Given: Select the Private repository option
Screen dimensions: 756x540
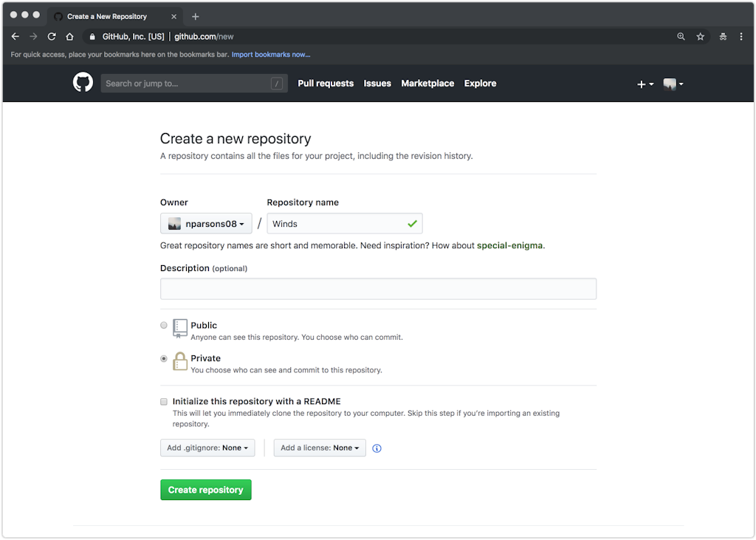Looking at the screenshot, I should [x=164, y=358].
